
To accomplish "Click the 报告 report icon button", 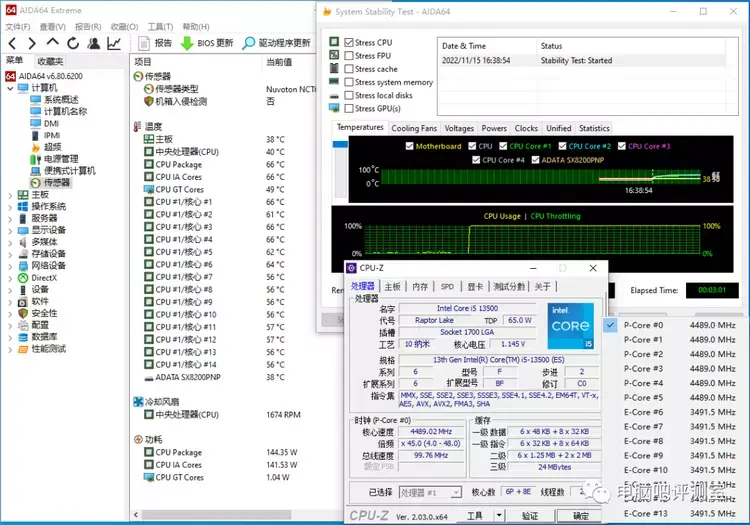I will click(154, 44).
